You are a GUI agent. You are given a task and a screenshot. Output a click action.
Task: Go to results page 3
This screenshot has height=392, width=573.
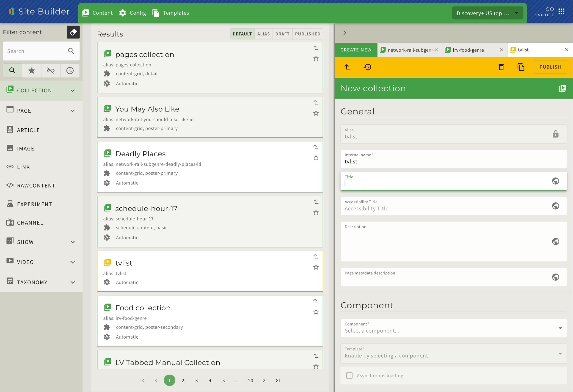click(196, 380)
